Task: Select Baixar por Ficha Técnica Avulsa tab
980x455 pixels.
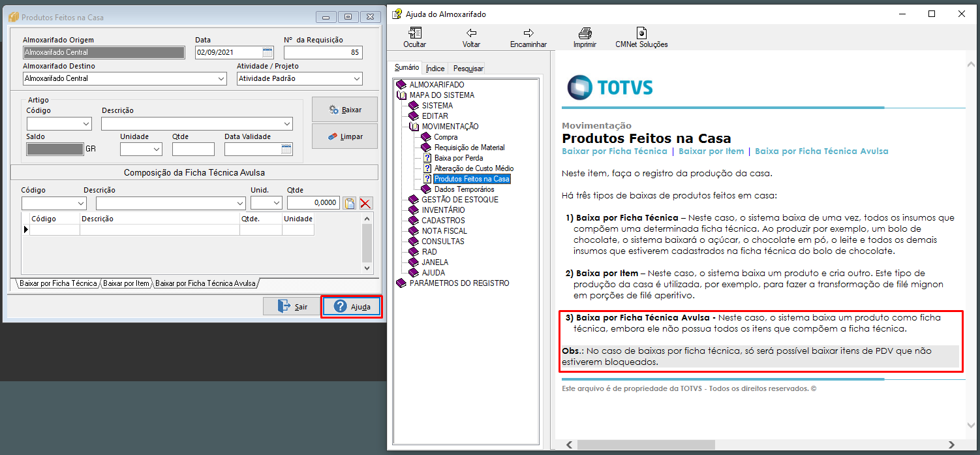Action: tap(205, 283)
